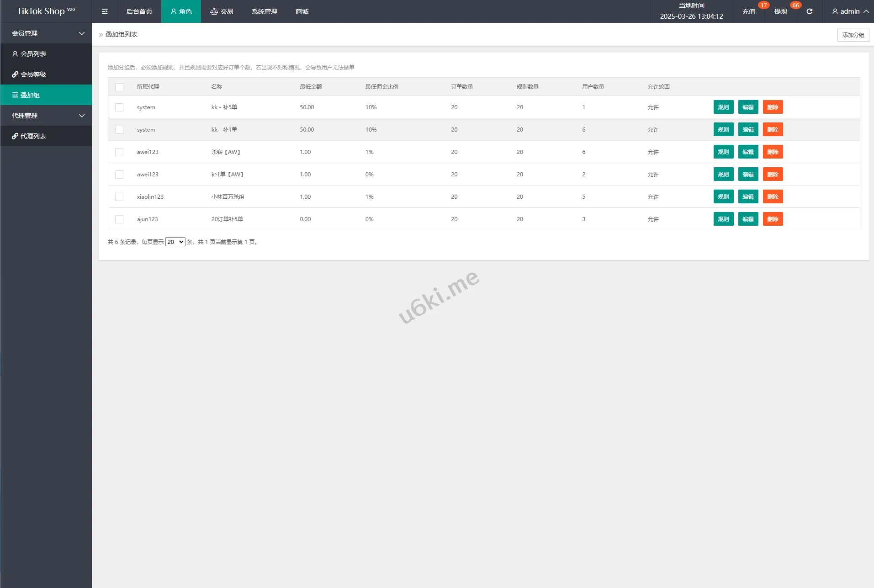Click the 添加分组 button
Image resolution: width=874 pixels, height=588 pixels.
pos(853,35)
